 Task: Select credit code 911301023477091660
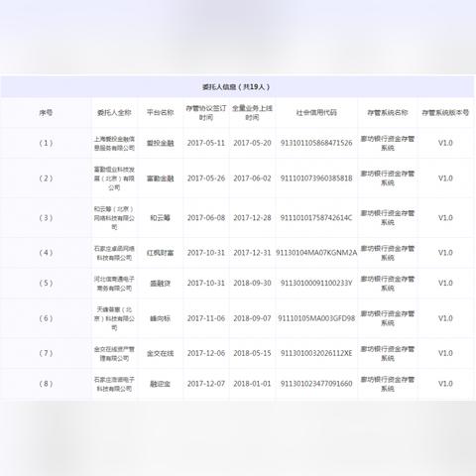click(x=316, y=384)
